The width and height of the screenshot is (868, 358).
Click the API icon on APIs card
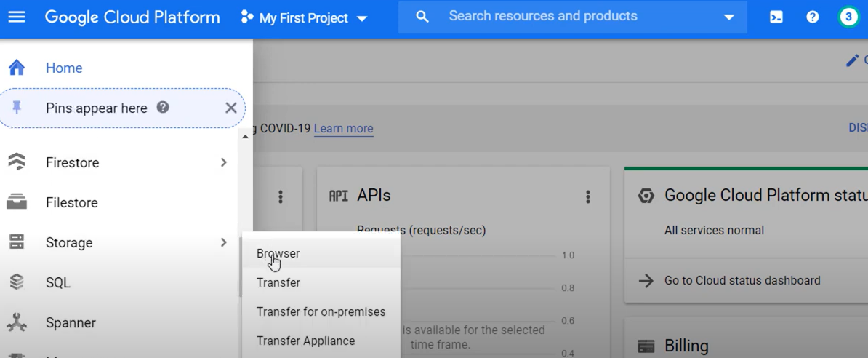[338, 196]
